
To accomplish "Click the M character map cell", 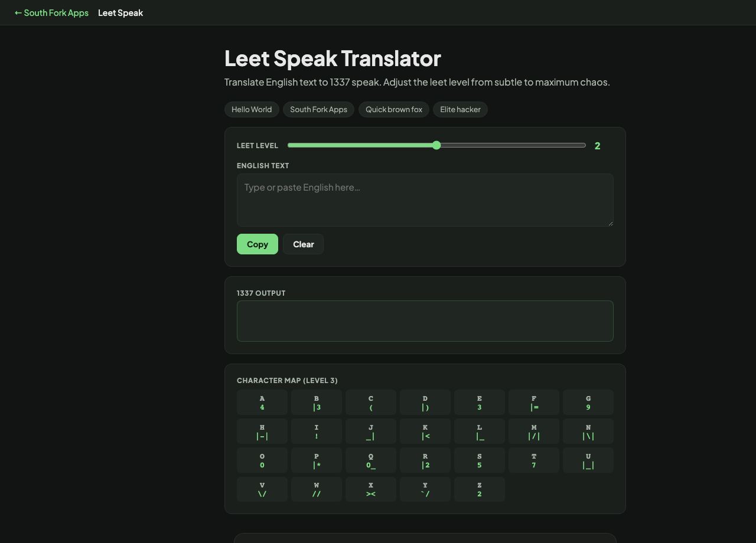I will pyautogui.click(x=534, y=431).
